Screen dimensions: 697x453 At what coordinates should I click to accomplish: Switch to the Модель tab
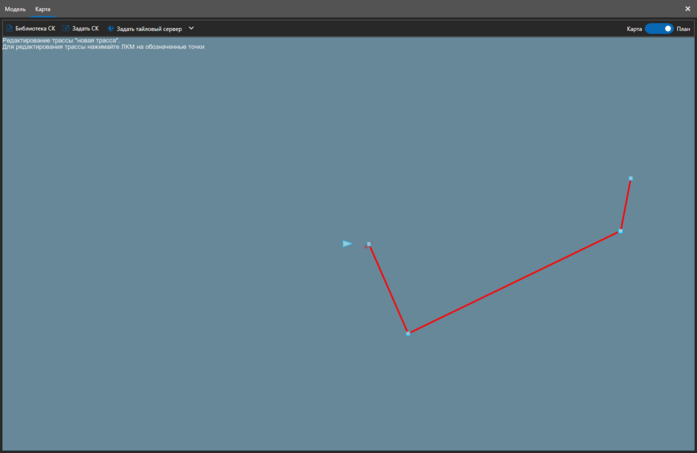pyautogui.click(x=15, y=9)
